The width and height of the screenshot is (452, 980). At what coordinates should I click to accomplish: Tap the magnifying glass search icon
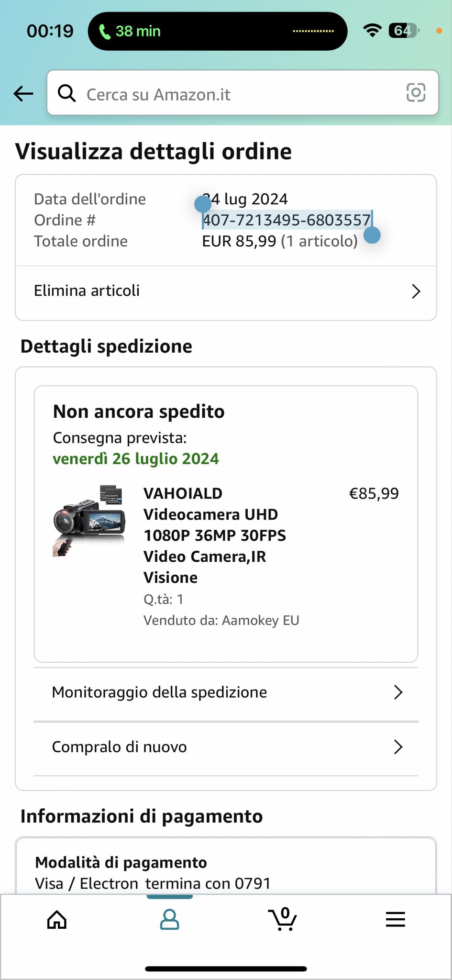point(66,94)
